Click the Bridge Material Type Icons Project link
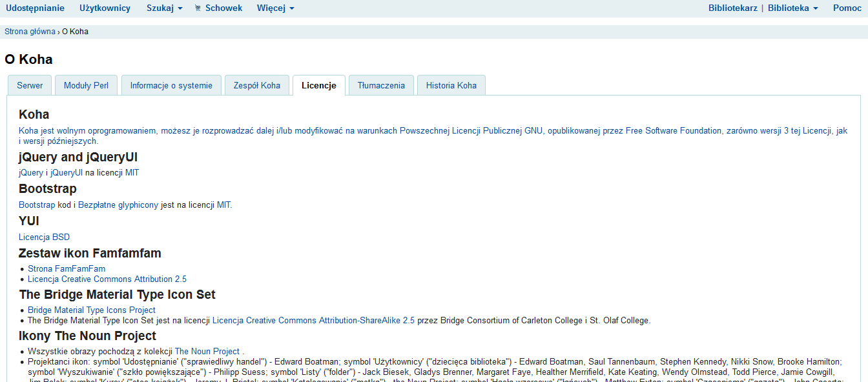Screen dimensions: 868x382 coord(92,310)
